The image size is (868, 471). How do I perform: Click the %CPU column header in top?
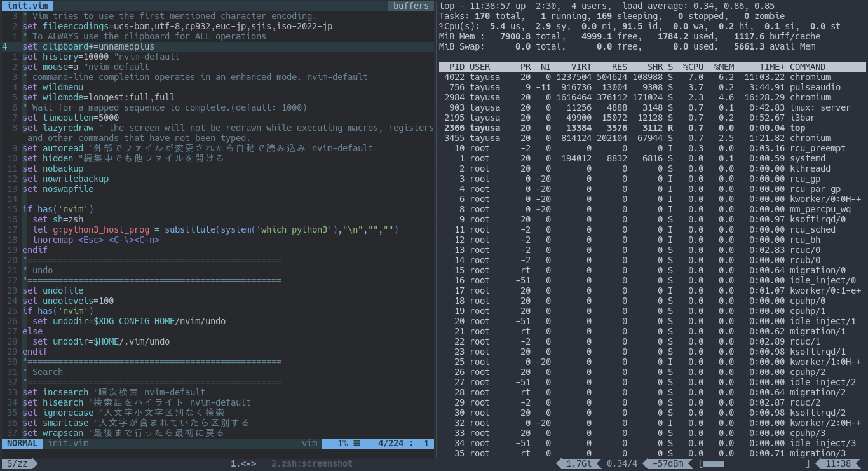click(x=693, y=67)
